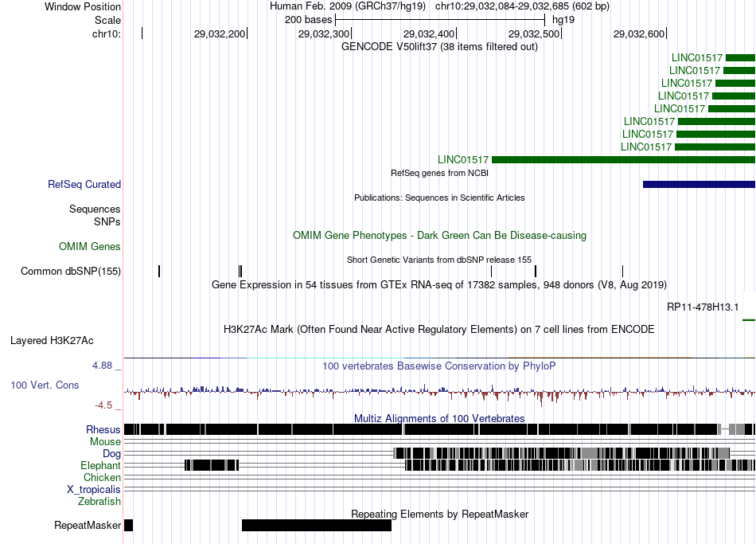Click the 29,032,400 ruler position

click(429, 33)
